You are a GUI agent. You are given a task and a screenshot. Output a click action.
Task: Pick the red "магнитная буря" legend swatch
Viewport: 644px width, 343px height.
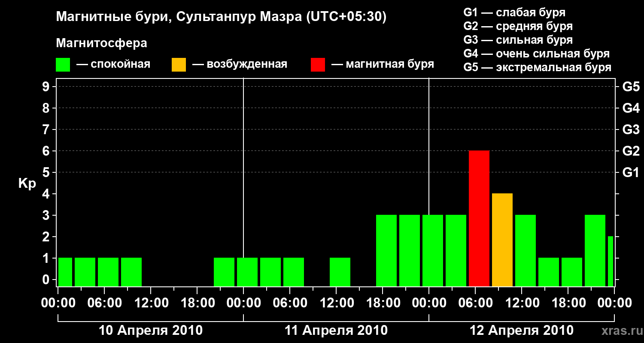point(318,64)
